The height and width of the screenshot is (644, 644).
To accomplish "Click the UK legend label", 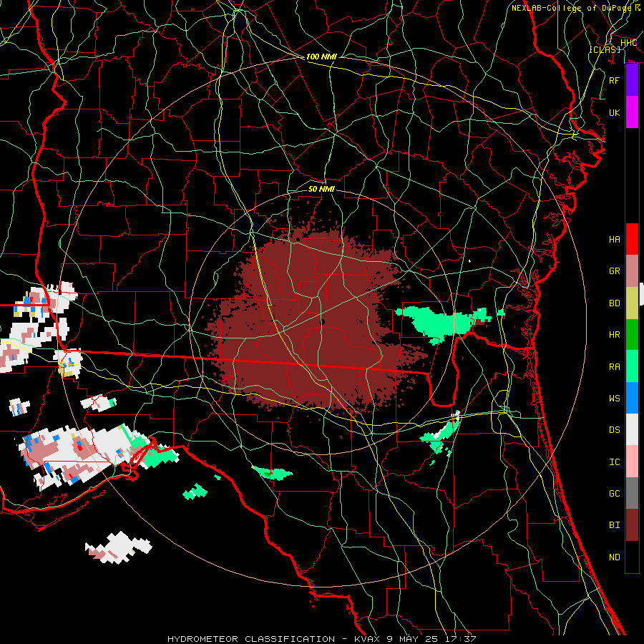I will tap(615, 112).
